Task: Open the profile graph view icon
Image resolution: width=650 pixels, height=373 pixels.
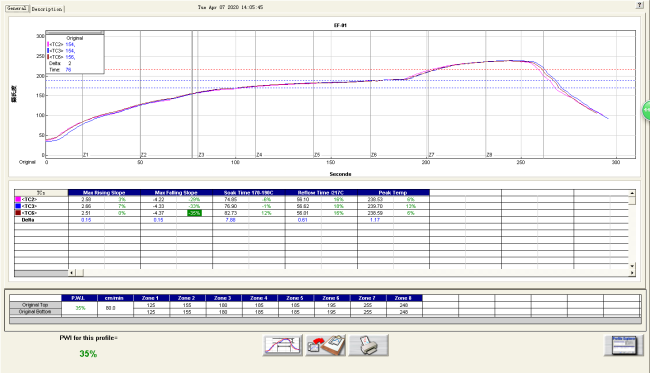Action: coord(282,345)
